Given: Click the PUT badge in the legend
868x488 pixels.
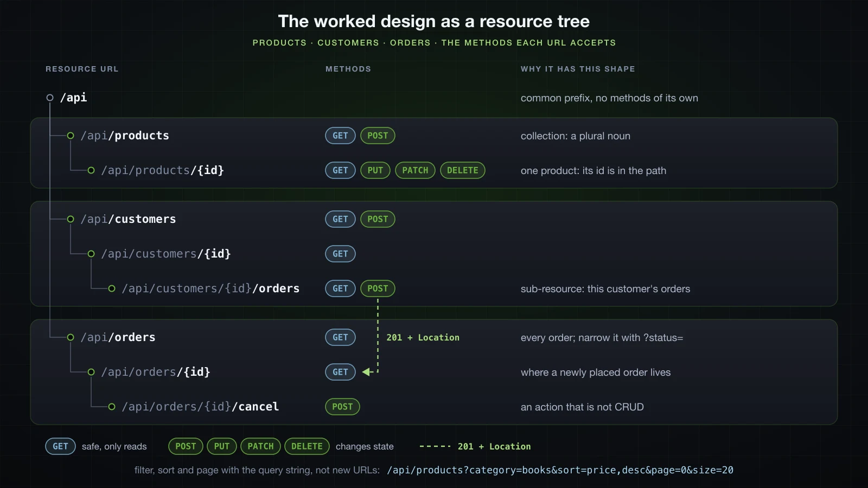Looking at the screenshot, I should 222,446.
